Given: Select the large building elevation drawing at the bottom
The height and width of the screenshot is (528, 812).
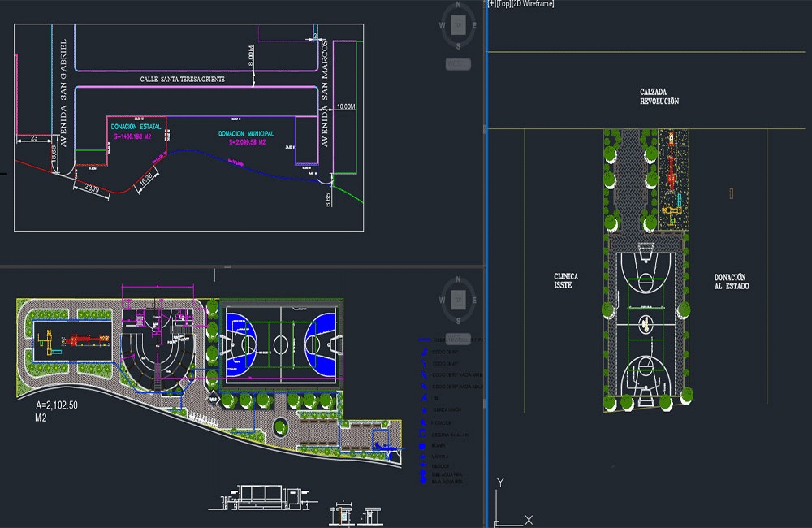Looking at the screenshot, I should tap(263, 498).
